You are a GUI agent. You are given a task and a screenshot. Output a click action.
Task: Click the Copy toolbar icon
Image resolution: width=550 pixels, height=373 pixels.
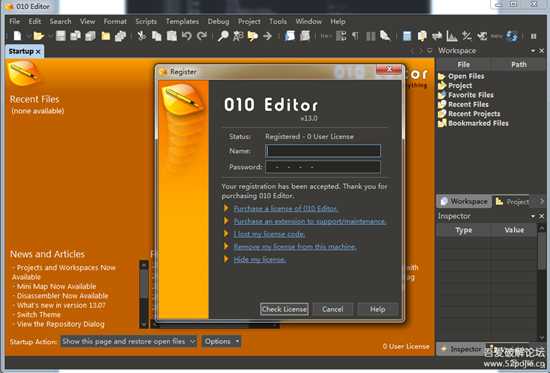point(156,36)
